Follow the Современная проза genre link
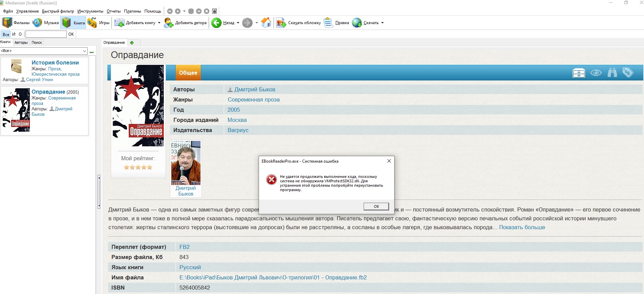 click(x=254, y=99)
